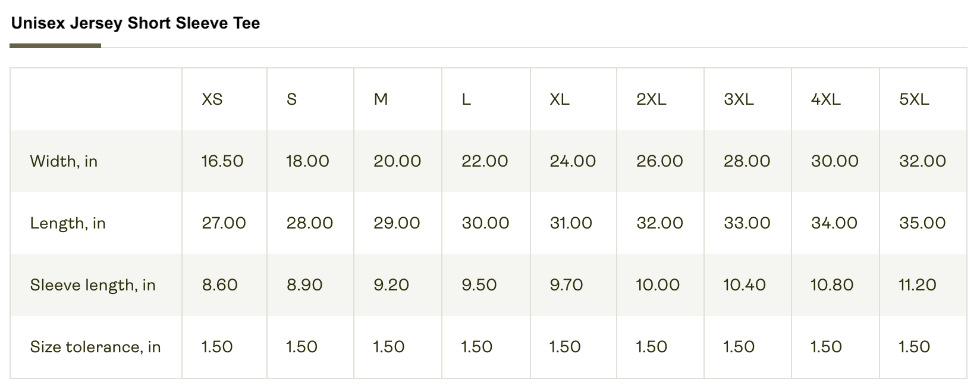This screenshot has height=388, width=980.
Task: Click the "Size tolerance, in" row label
Action: [x=95, y=347]
